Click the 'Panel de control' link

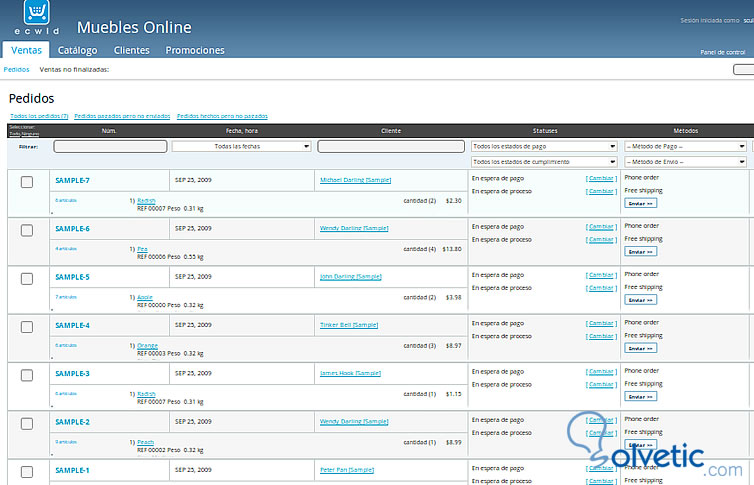tap(722, 52)
